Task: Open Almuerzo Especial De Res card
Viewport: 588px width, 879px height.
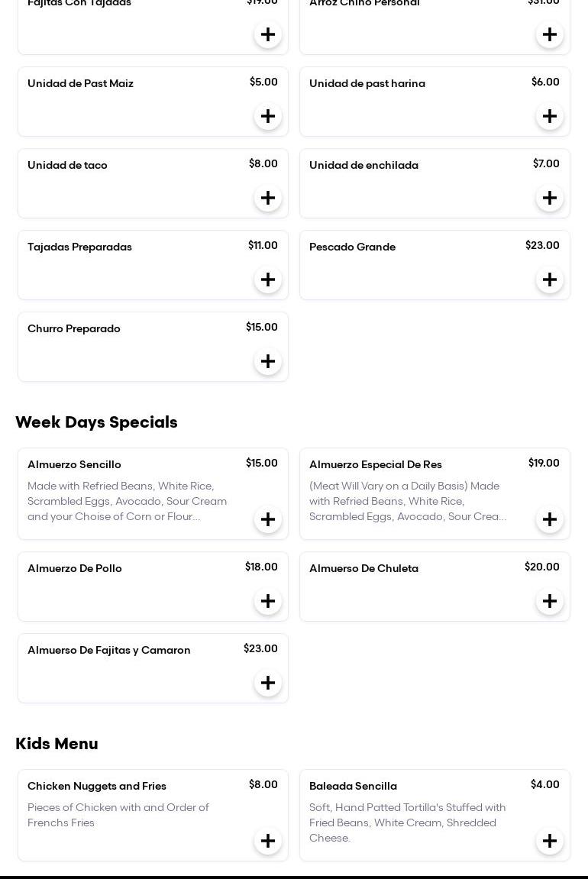Action: [376, 465]
